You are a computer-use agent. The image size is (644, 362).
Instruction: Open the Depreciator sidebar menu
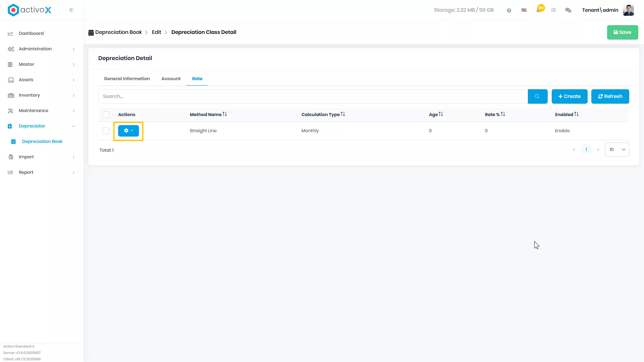tap(32, 126)
